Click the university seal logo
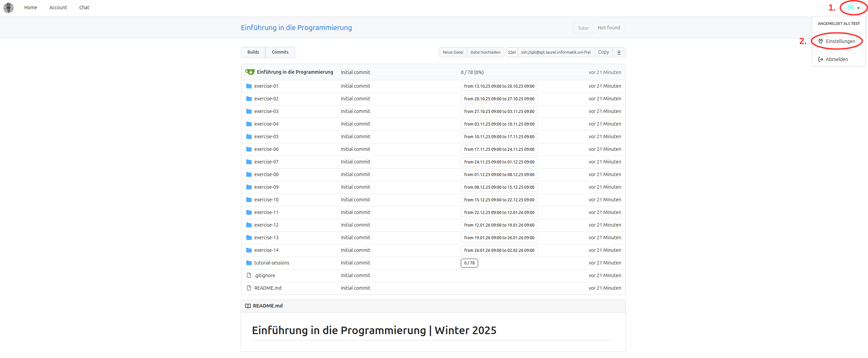The image size is (868, 358). click(9, 8)
